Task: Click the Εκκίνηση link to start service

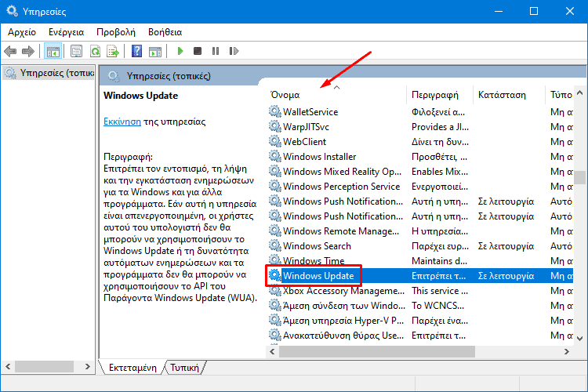Action: click(122, 122)
